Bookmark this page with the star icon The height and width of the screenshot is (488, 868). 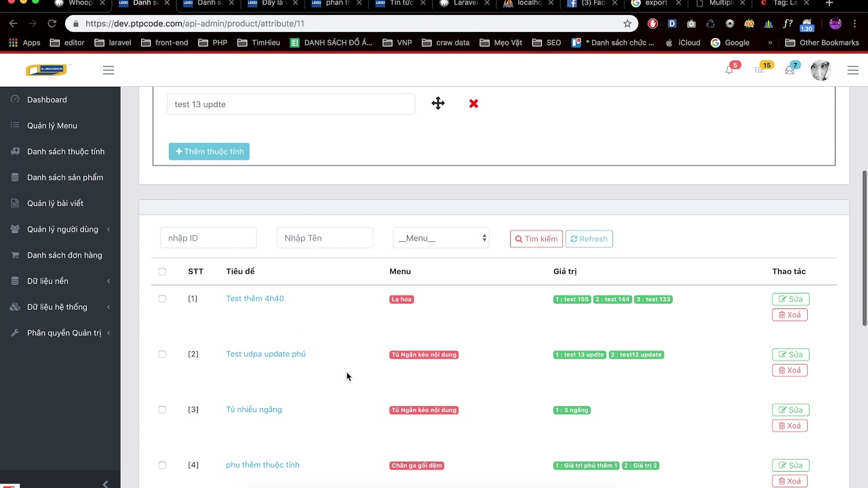[627, 23]
